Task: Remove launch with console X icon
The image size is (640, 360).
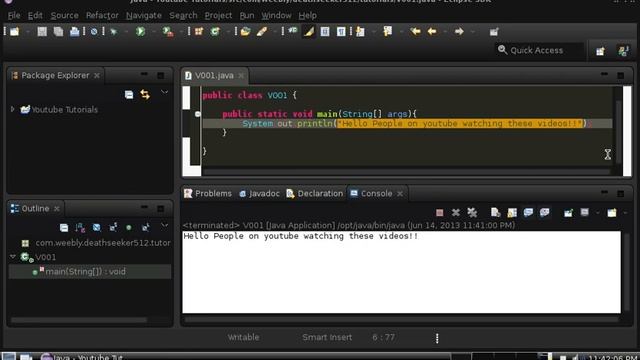Action: [x=456, y=212]
